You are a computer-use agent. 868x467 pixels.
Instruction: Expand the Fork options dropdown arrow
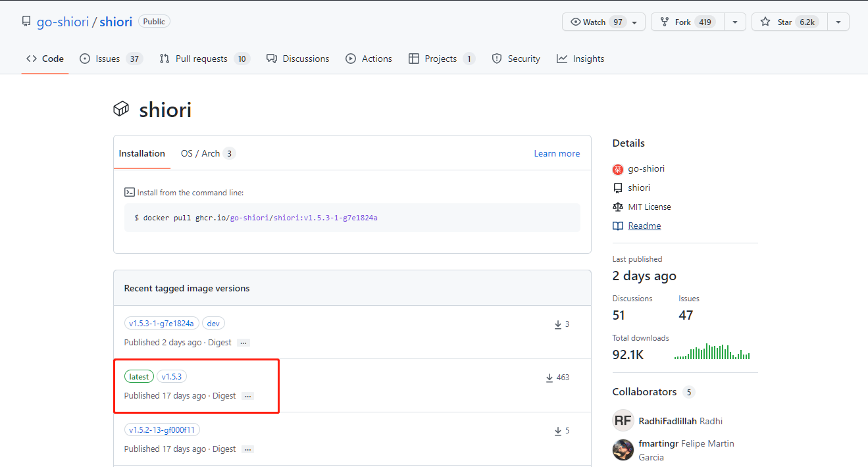point(734,22)
